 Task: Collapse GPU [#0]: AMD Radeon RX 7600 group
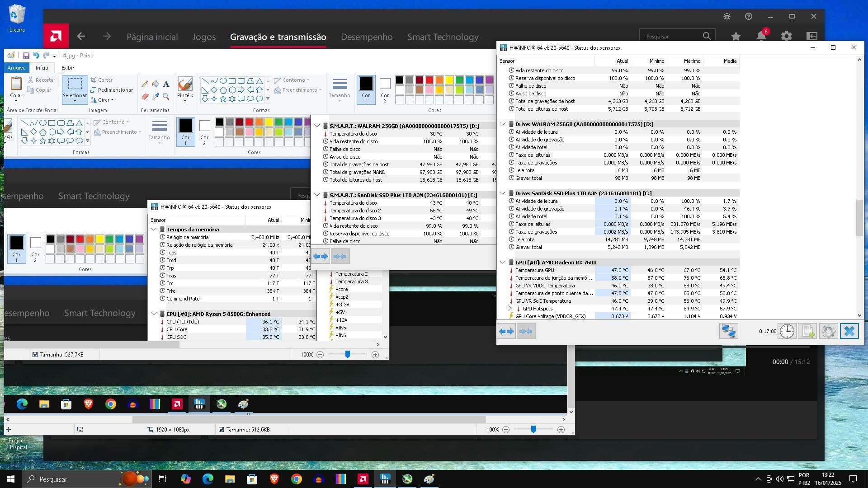click(503, 262)
